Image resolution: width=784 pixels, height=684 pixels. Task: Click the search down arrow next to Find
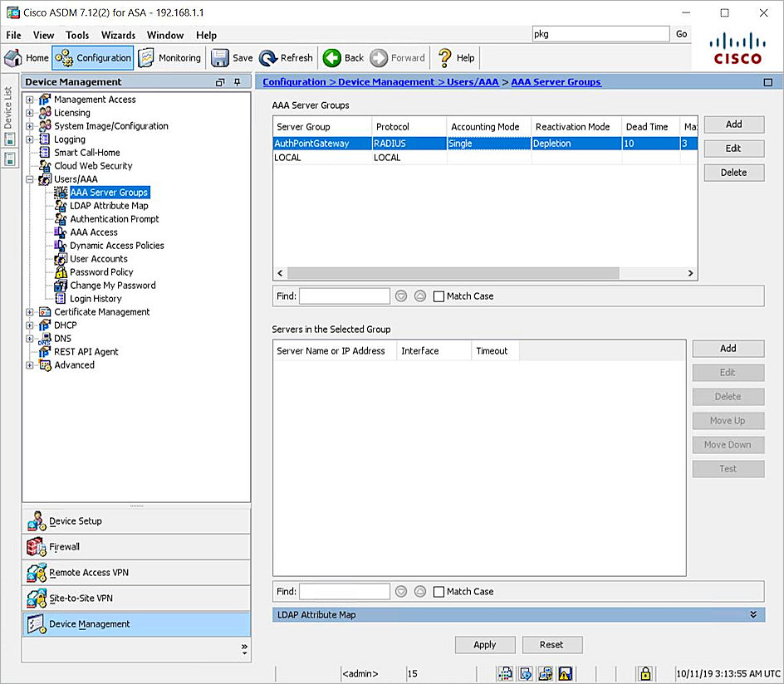click(401, 296)
